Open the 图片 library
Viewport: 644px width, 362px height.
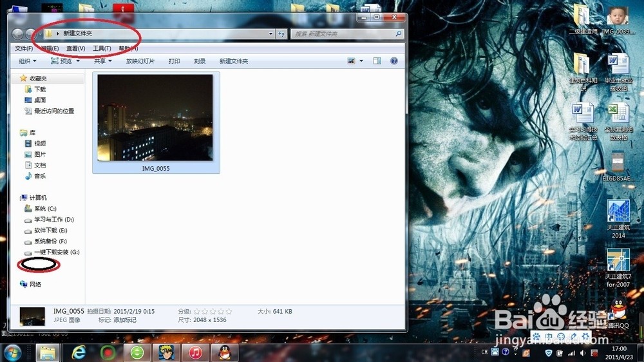tap(39, 155)
